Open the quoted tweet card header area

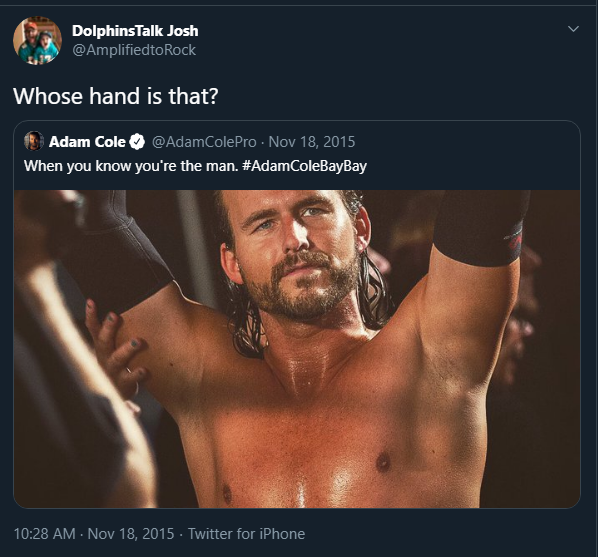(x=297, y=155)
